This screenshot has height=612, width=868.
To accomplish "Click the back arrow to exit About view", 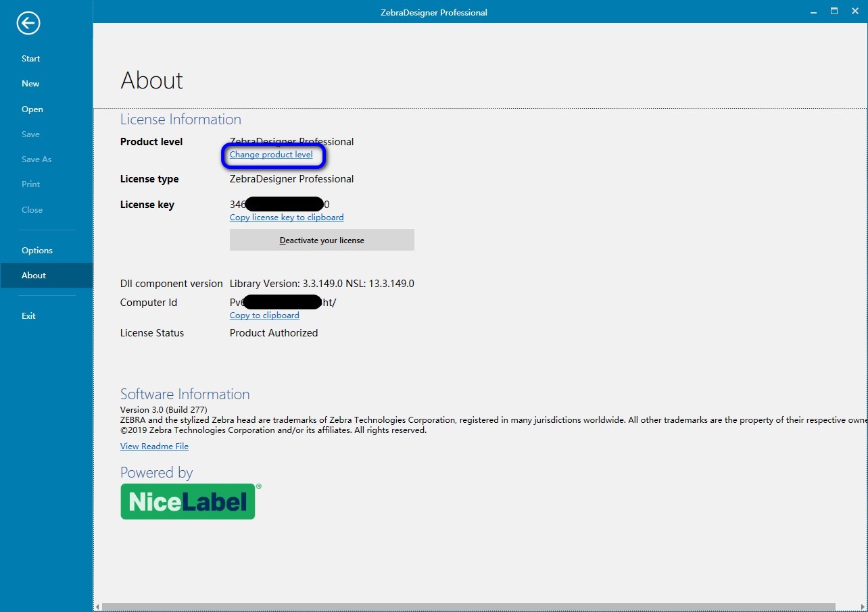I will click(x=27, y=23).
